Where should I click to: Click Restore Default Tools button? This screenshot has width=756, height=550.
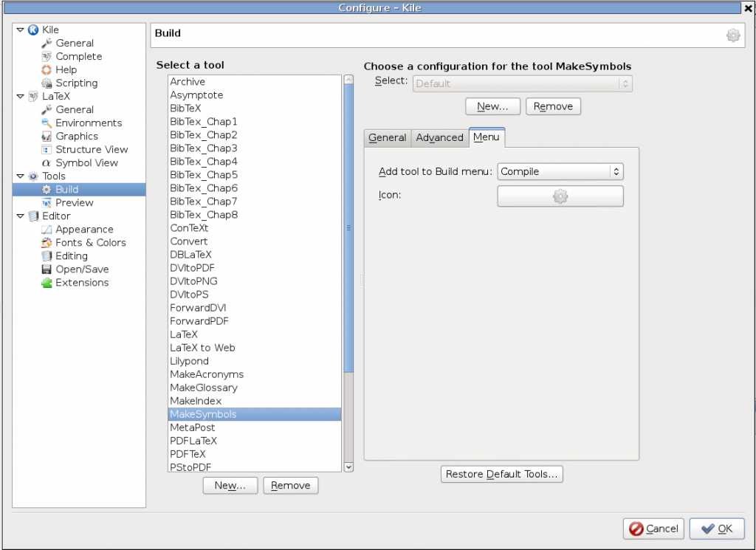tap(501, 474)
